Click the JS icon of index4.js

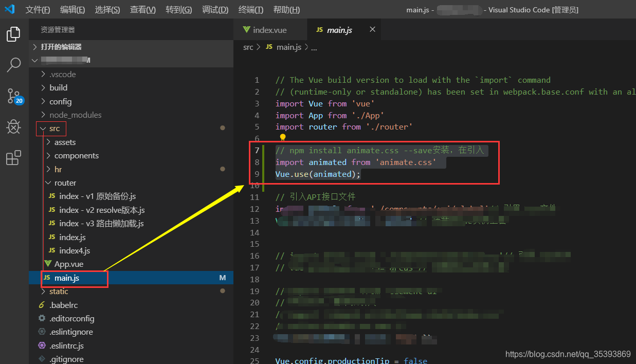coord(51,250)
